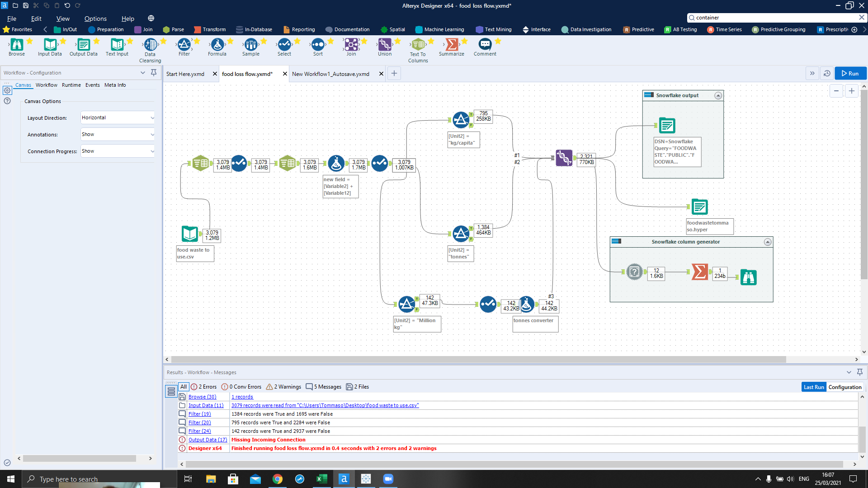
Task: Show only Messages in results
Action: tap(324, 387)
